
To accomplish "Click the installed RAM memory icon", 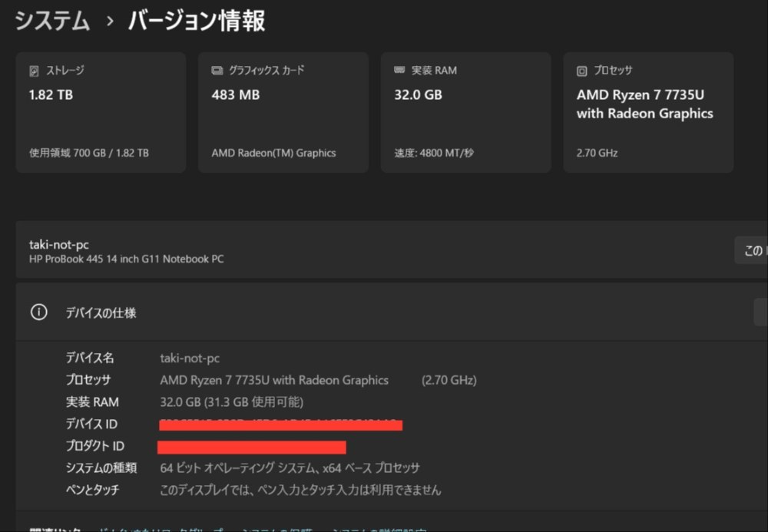I will [399, 70].
